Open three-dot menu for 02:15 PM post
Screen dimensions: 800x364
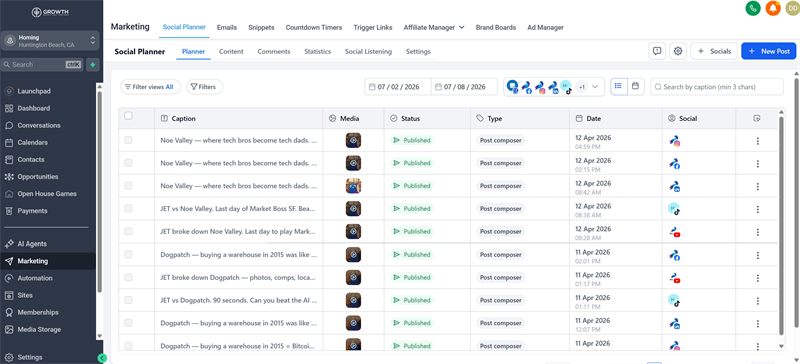tap(758, 164)
